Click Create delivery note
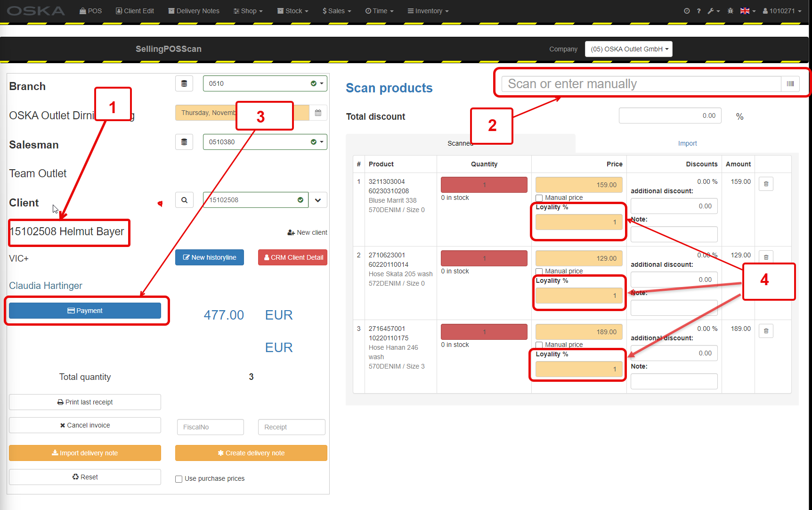The width and height of the screenshot is (812, 510). click(x=251, y=453)
